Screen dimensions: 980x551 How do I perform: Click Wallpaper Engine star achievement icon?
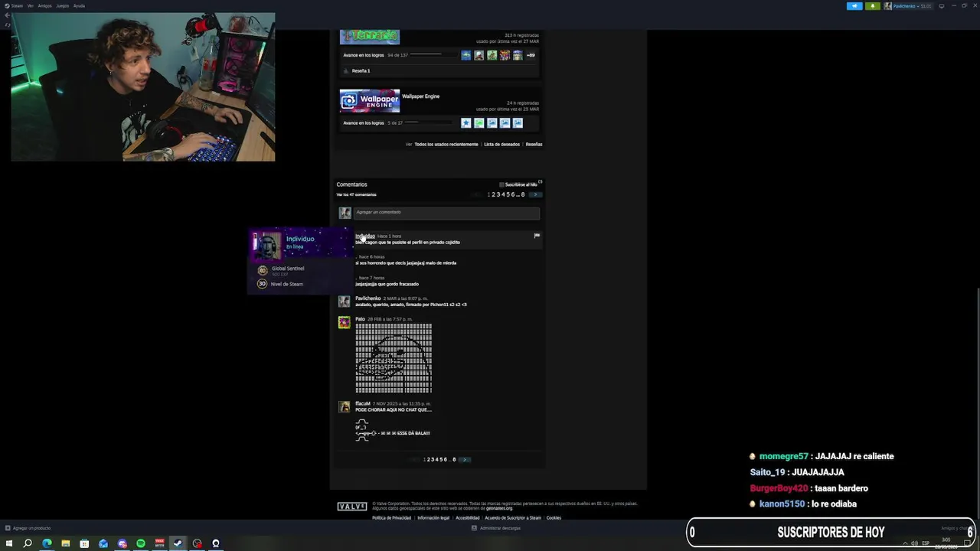[x=465, y=122]
